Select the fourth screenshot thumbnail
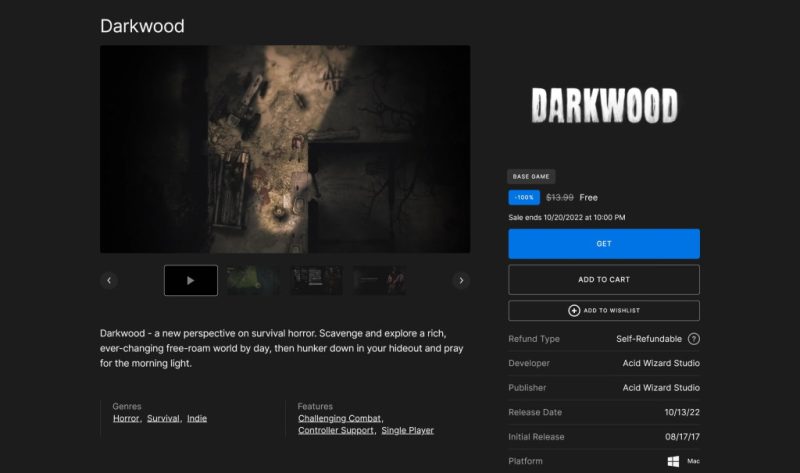Image resolution: width=800 pixels, height=473 pixels. (380, 280)
